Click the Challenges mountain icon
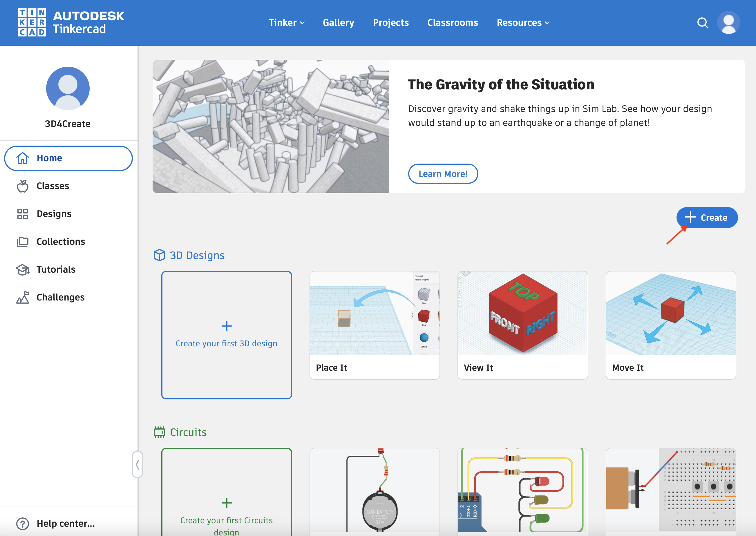756x536 pixels. [22, 297]
